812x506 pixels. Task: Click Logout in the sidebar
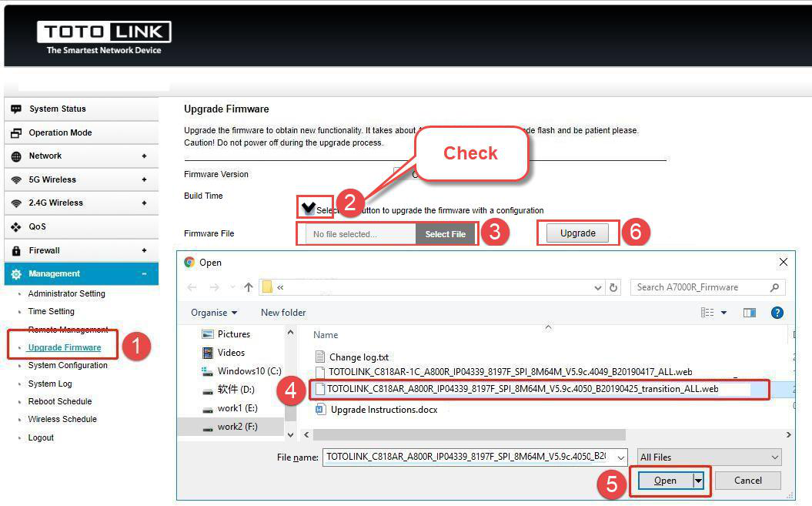41,438
